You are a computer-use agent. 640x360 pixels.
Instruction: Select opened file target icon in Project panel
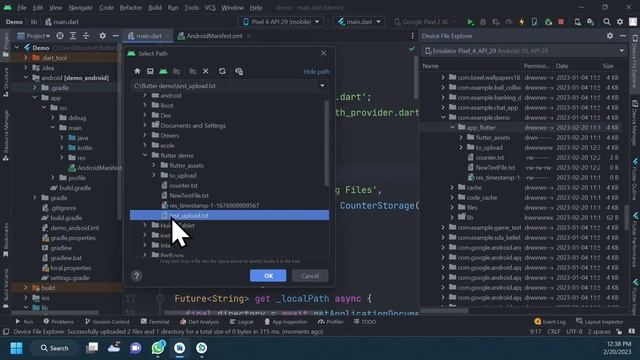coord(60,36)
